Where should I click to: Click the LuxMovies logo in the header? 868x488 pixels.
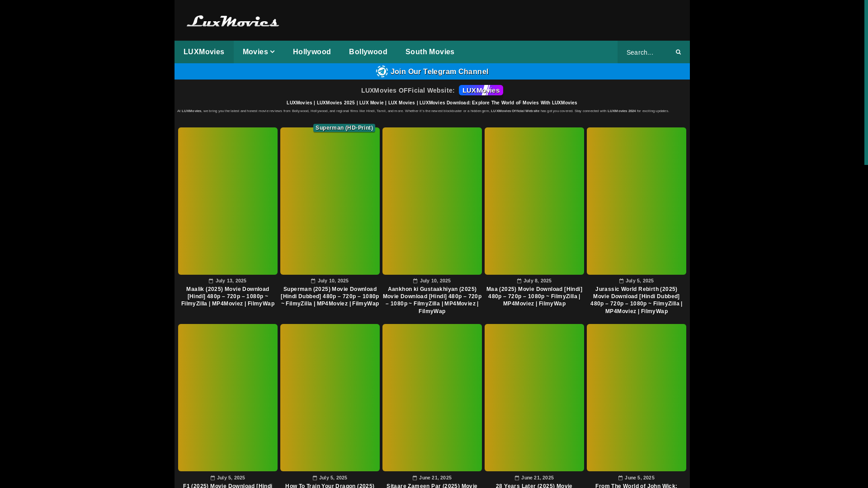[x=233, y=21]
